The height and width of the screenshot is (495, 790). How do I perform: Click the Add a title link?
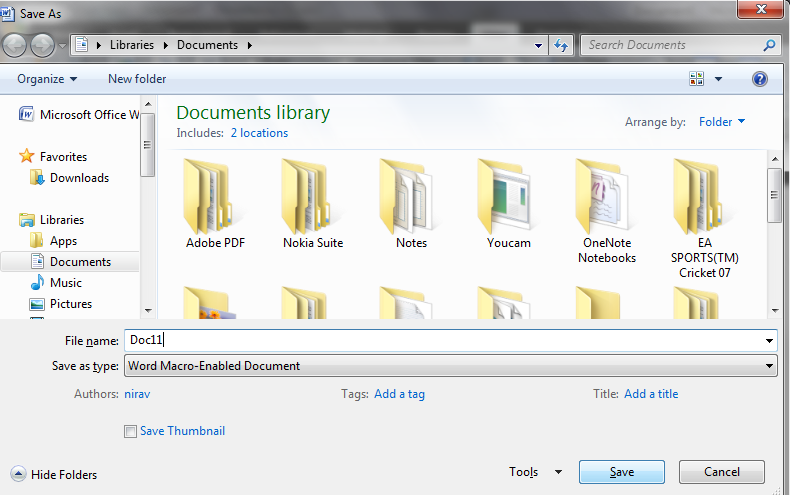coord(651,394)
